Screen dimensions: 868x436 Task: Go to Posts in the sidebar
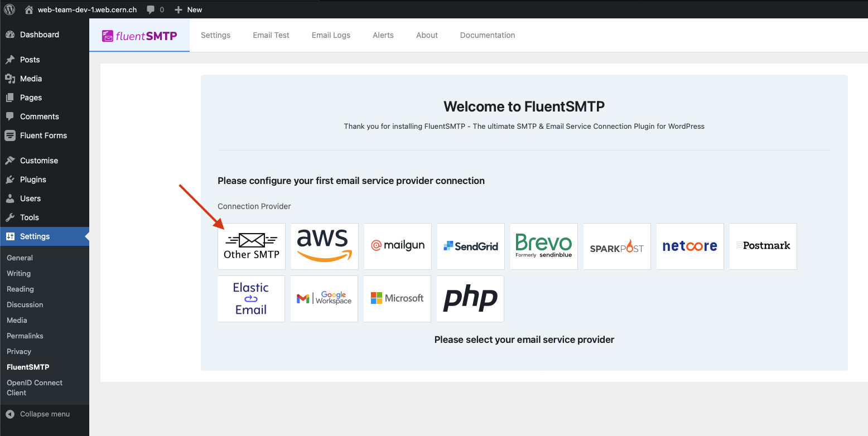click(x=45, y=60)
